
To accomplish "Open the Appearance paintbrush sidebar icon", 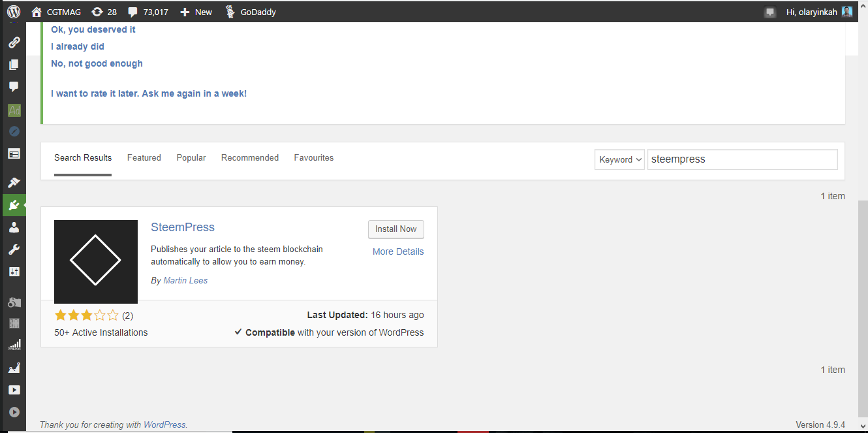I will click(x=14, y=182).
